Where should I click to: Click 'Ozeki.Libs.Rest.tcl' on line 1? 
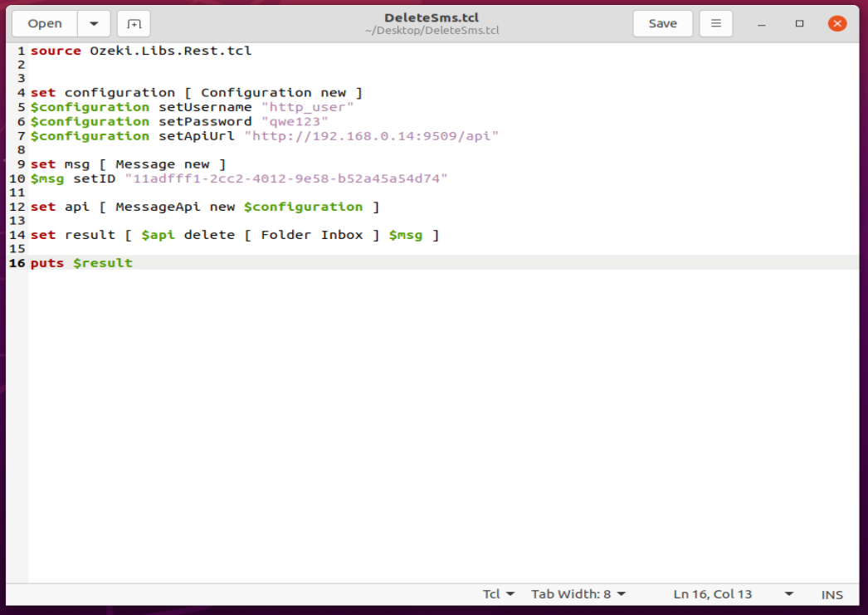pyautogui.click(x=171, y=51)
